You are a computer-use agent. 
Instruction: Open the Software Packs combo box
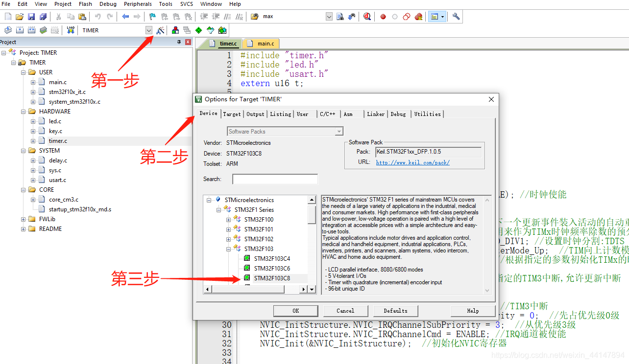coord(285,131)
